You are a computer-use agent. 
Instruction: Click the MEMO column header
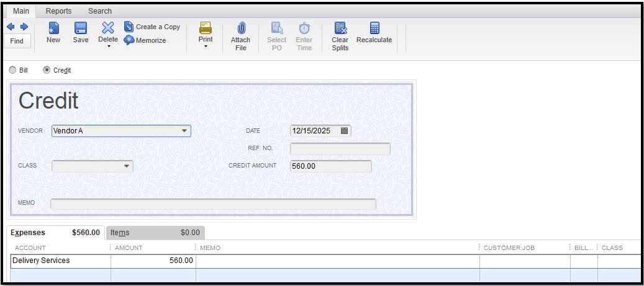210,248
